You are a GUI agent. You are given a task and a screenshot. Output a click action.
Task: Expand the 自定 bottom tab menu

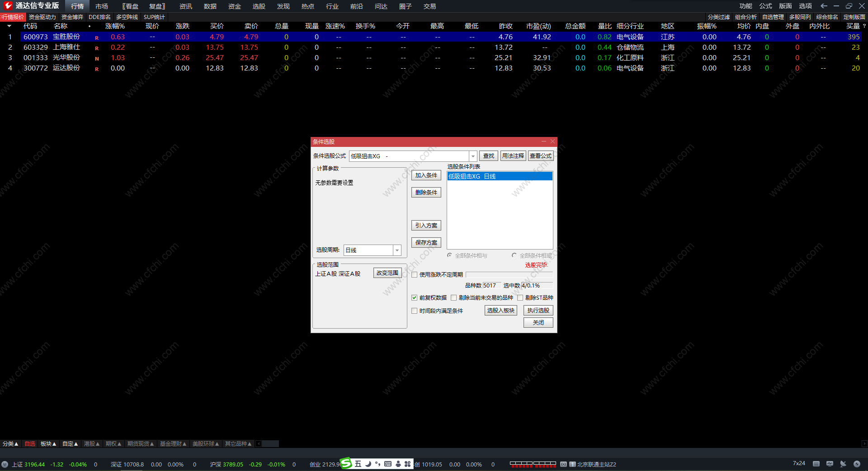(70, 444)
